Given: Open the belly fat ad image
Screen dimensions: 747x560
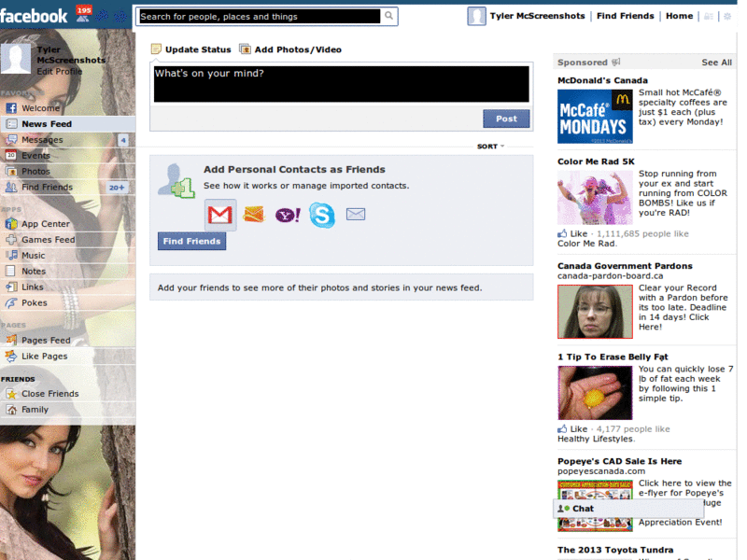Looking at the screenshot, I should (x=595, y=393).
